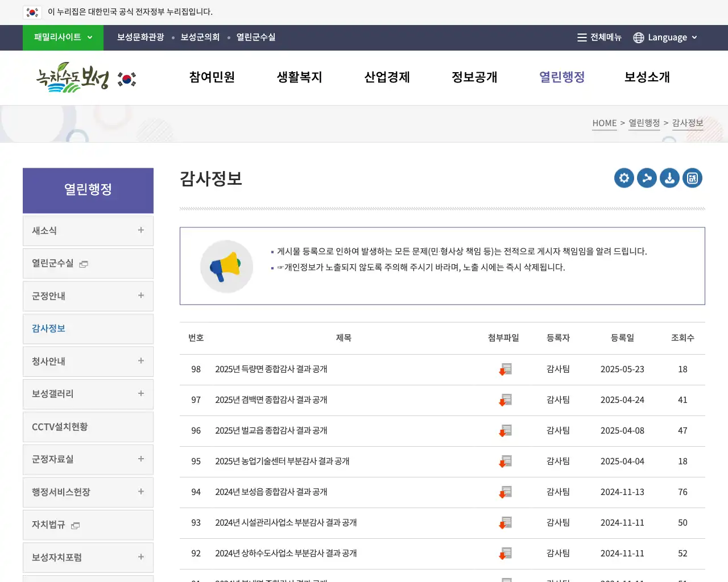The image size is (728, 582).
Task: Open 열린군수실 link in top bar
Action: tap(256, 38)
